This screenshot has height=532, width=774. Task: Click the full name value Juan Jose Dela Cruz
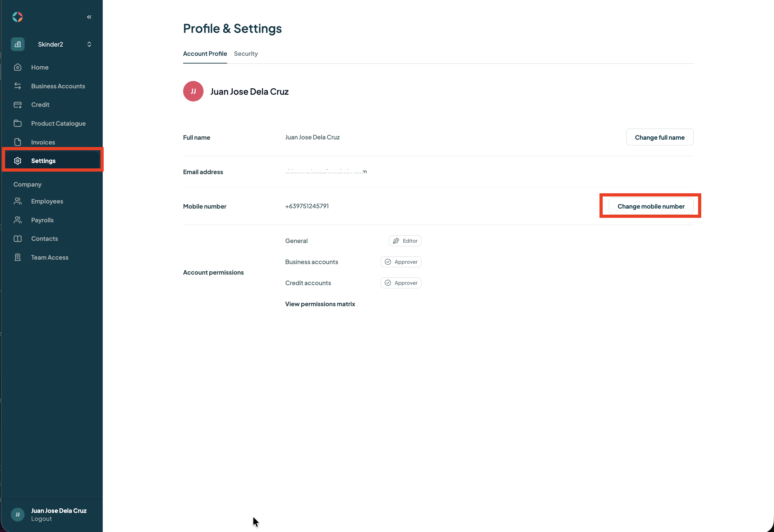(312, 137)
